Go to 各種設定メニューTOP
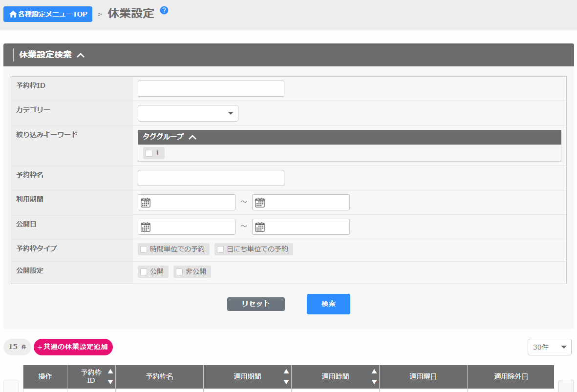 click(x=48, y=14)
